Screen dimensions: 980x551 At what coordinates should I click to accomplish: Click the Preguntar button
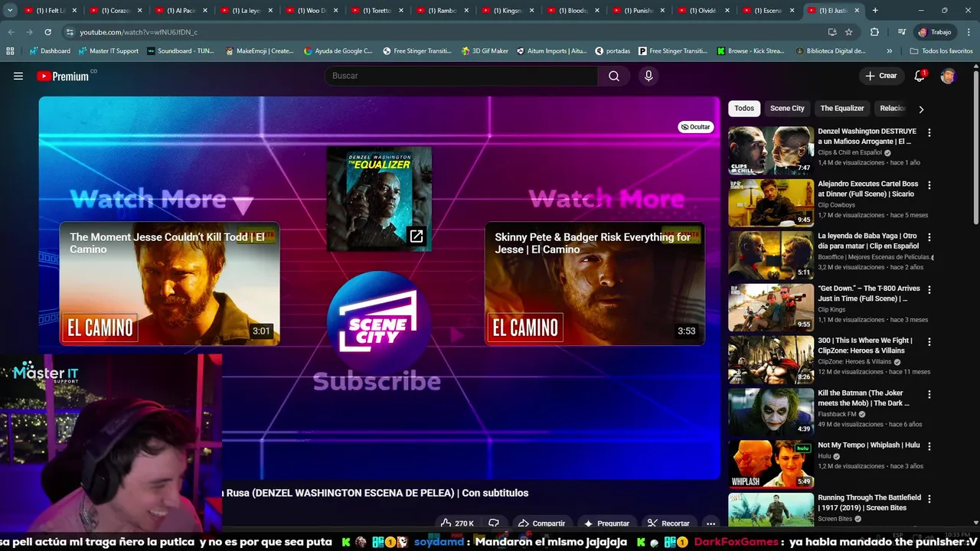(606, 523)
